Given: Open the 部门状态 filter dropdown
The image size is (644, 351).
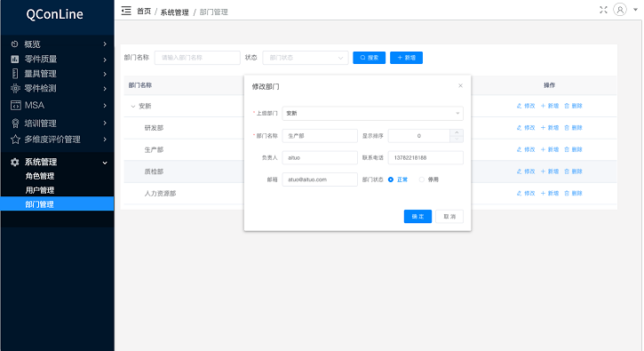Looking at the screenshot, I should pyautogui.click(x=306, y=58).
